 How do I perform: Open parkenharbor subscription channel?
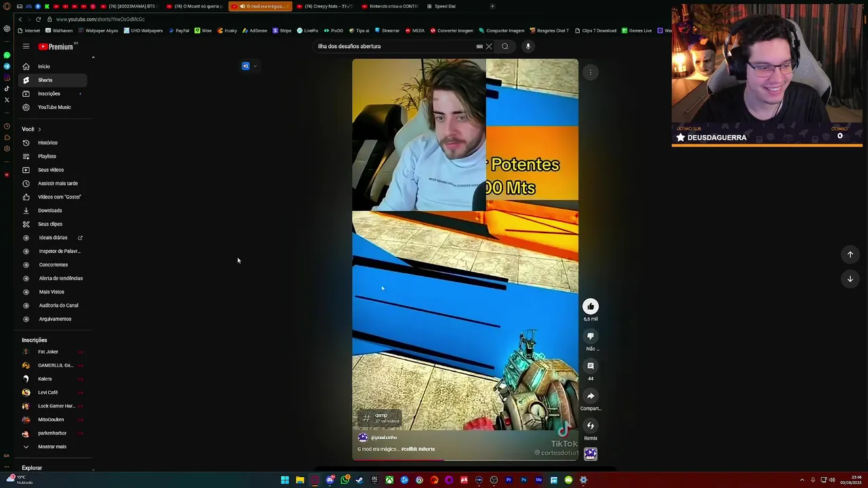coord(53,433)
